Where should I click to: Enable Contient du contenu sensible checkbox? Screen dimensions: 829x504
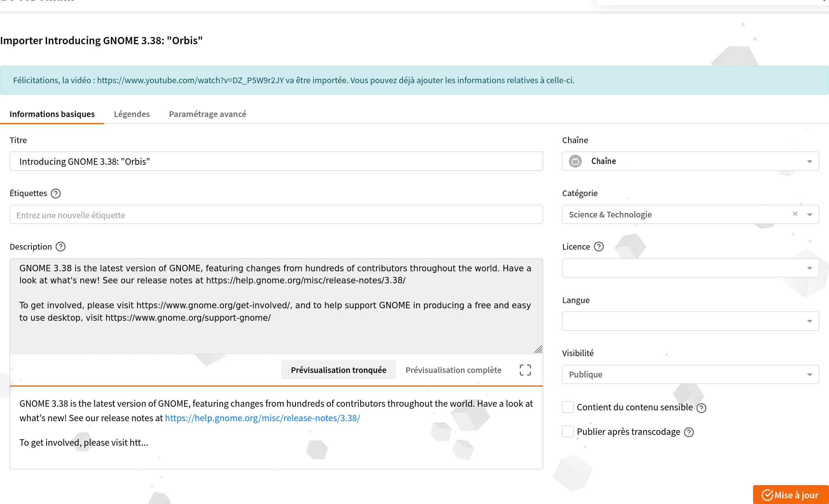[x=568, y=407]
